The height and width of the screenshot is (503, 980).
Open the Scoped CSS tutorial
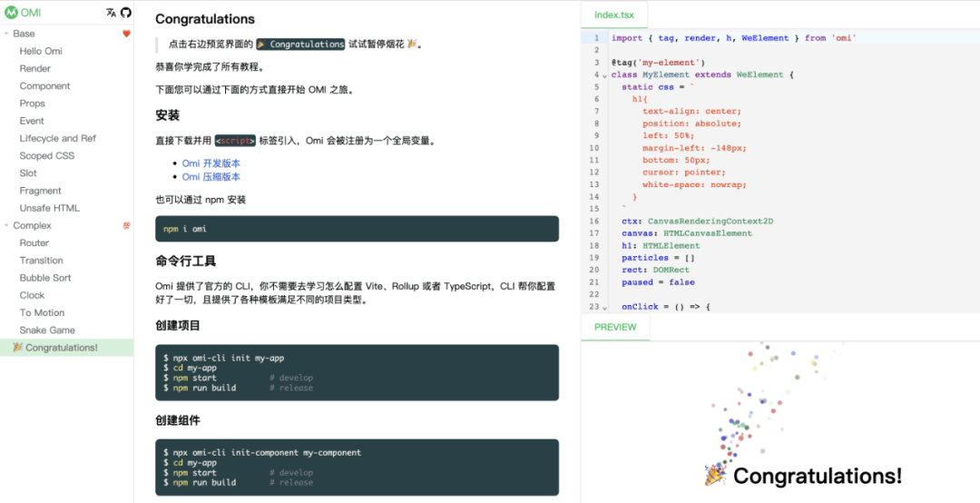(47, 156)
